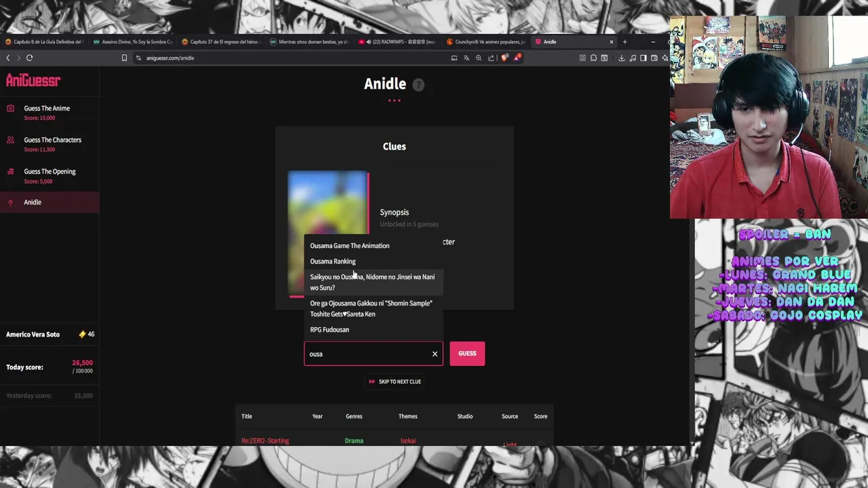The image size is (868, 488).
Task: Open the new tab plus button
Action: coord(625,42)
